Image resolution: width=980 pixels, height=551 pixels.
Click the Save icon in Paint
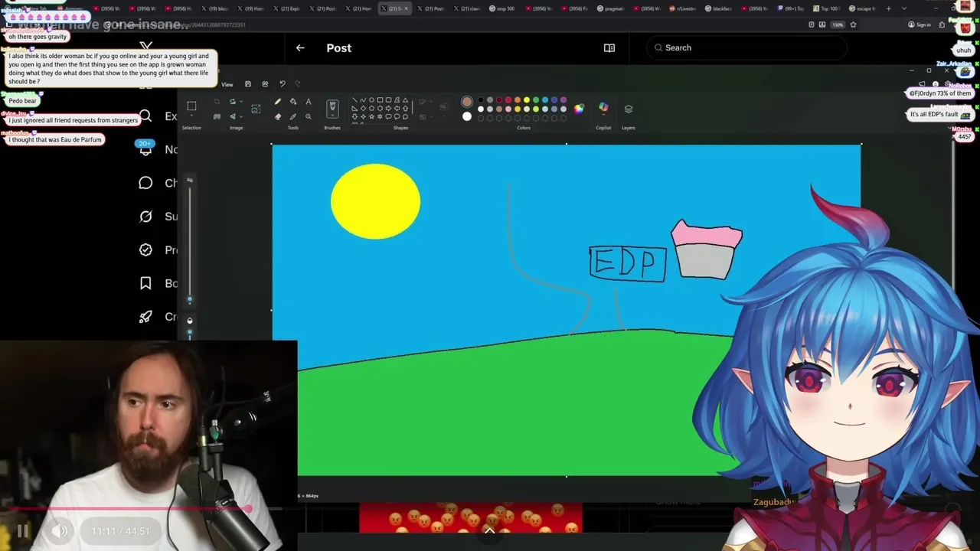247,84
